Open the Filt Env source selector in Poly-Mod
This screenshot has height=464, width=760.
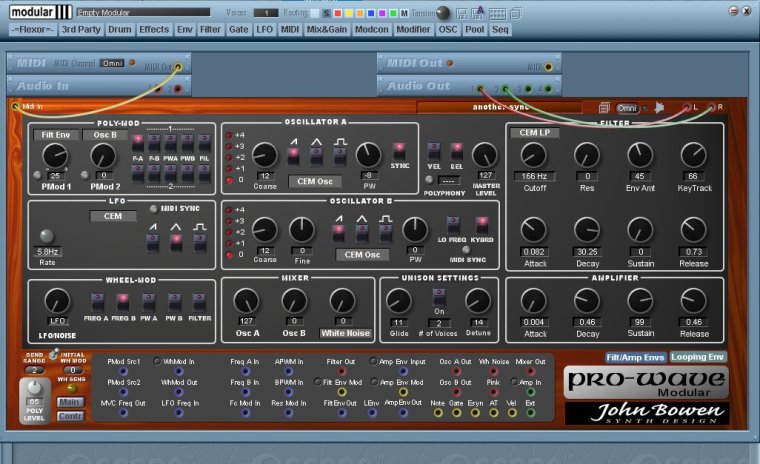[x=56, y=135]
